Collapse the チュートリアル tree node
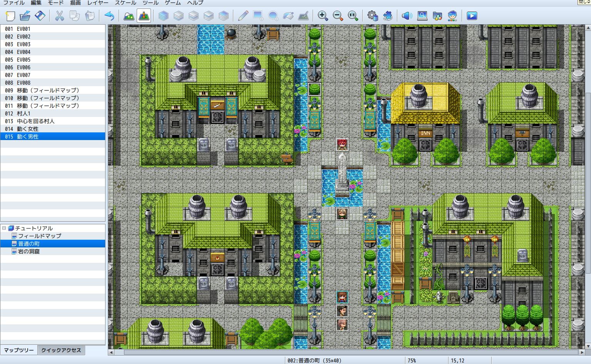The image size is (591, 364). (4, 228)
